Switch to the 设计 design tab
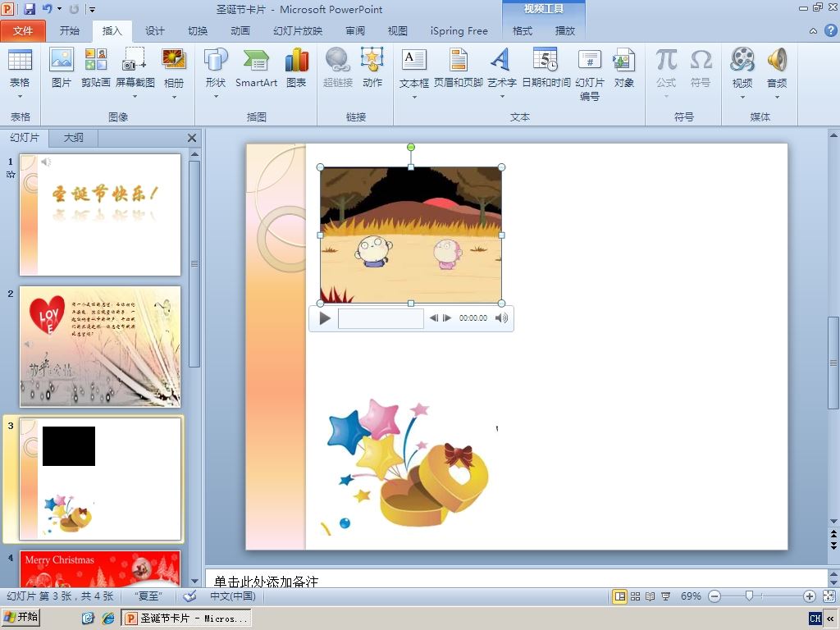The image size is (840, 630). point(155,31)
